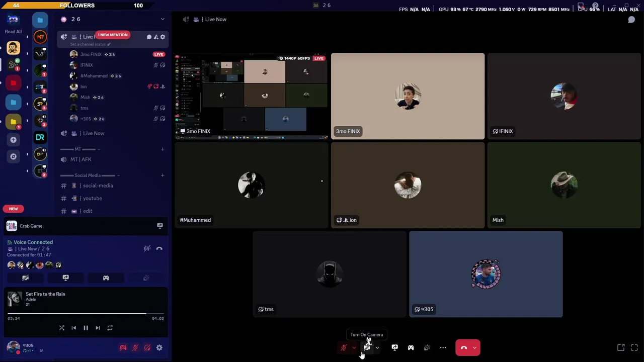Unmute microphone in bottom call bar

click(x=344, y=347)
